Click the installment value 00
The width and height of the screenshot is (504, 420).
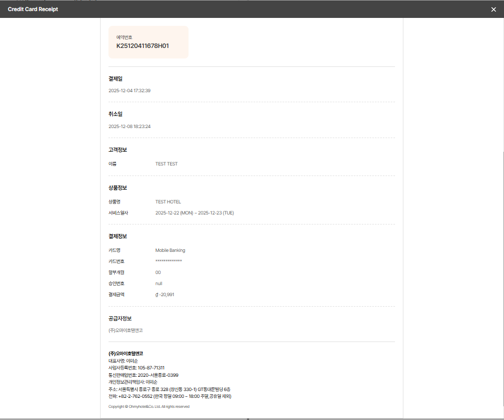tap(158, 272)
